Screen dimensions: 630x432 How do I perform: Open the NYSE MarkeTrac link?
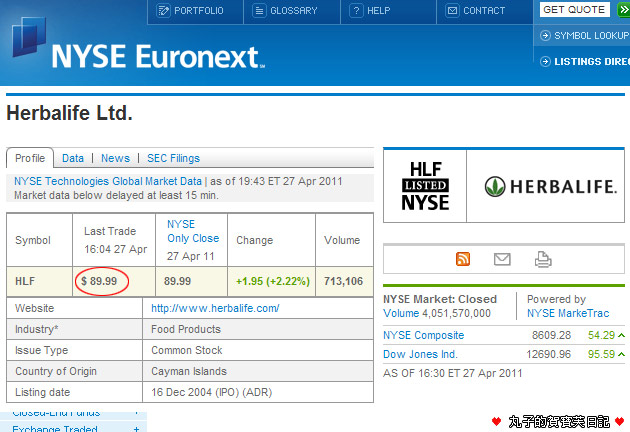[x=568, y=313]
